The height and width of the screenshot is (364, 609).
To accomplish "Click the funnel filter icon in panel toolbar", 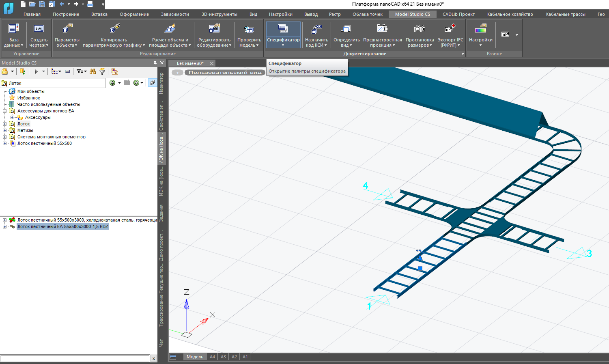I will pos(102,71).
